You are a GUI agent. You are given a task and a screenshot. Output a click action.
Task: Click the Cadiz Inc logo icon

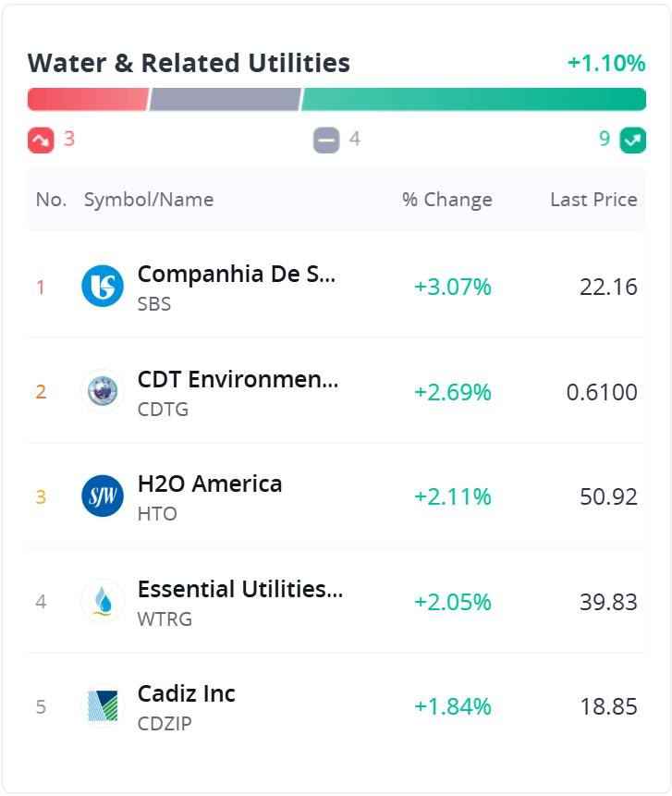click(x=103, y=707)
